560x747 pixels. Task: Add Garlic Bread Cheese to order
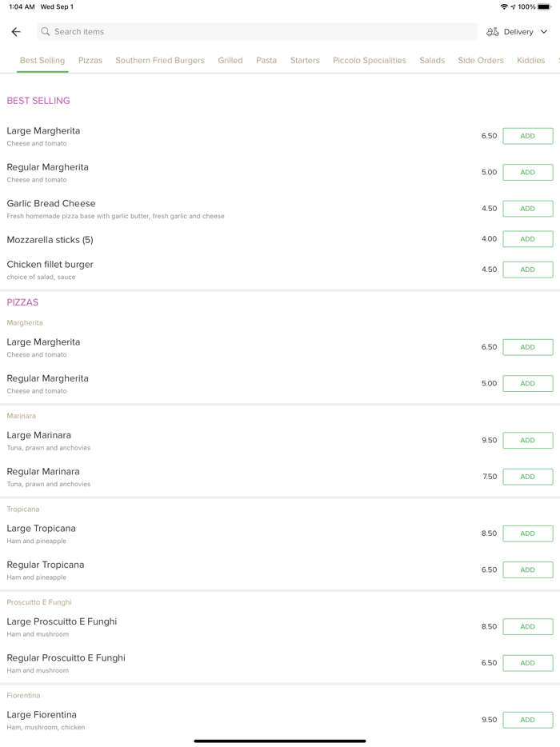[527, 209]
